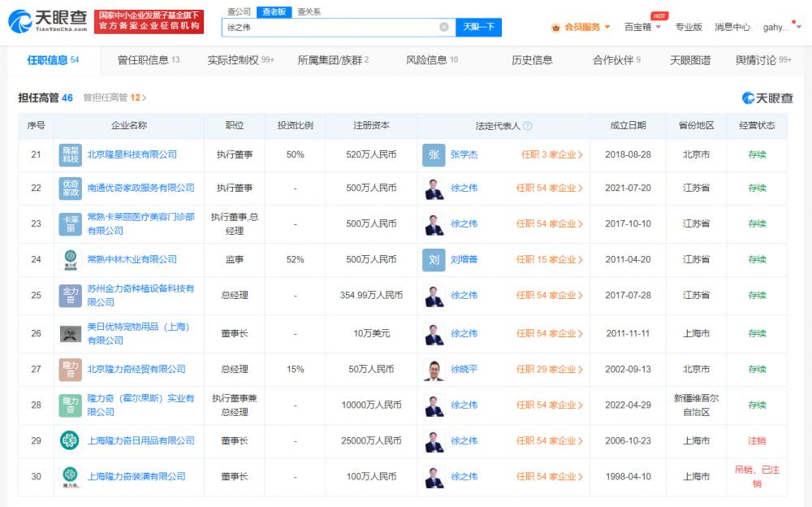The image size is (812, 507).
Task: Open the gahy... account dropdown
Action: [x=799, y=27]
